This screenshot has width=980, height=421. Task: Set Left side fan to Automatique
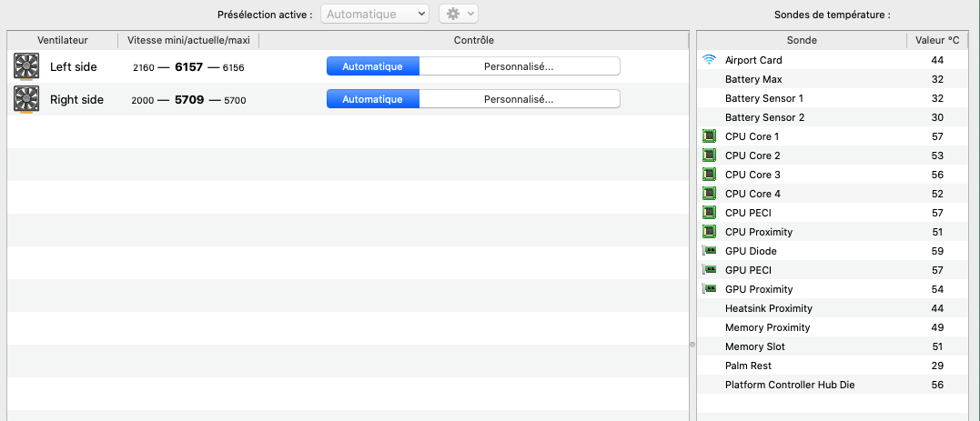coord(372,66)
